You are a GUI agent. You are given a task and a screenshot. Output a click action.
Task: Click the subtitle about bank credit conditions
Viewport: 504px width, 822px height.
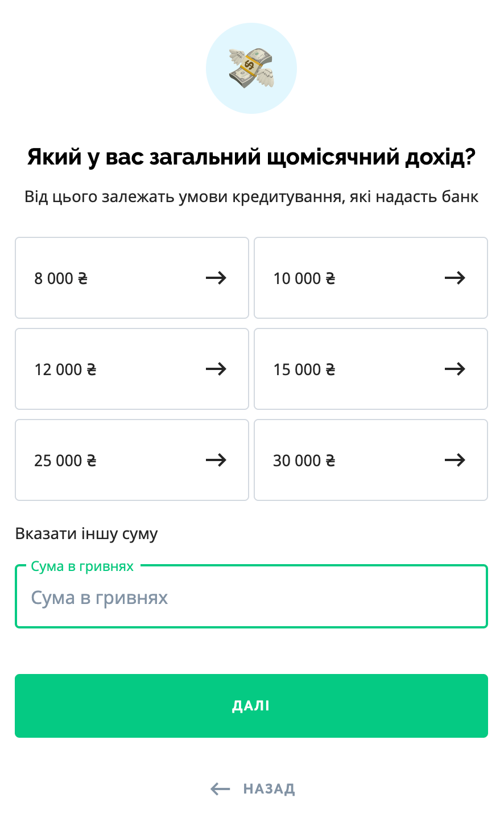pyautogui.click(x=251, y=197)
